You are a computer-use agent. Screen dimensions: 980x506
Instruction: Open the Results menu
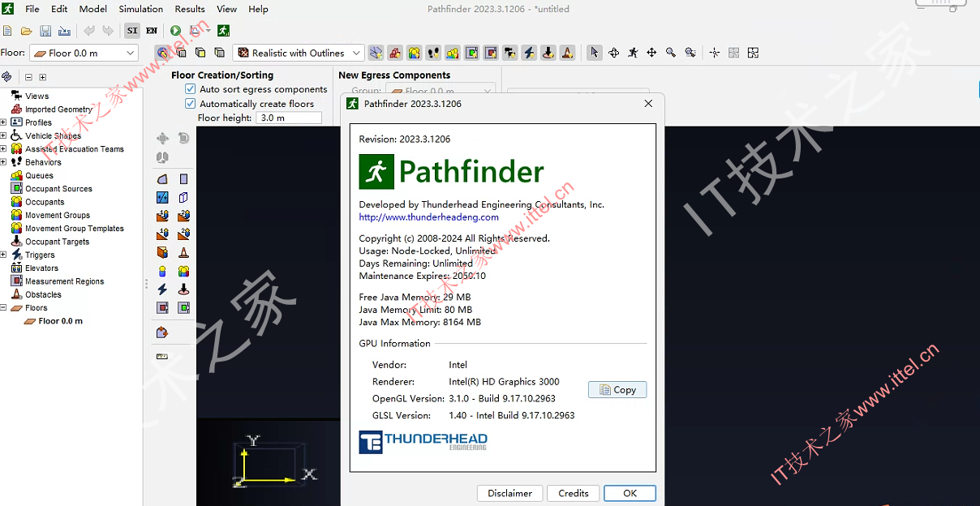click(190, 9)
